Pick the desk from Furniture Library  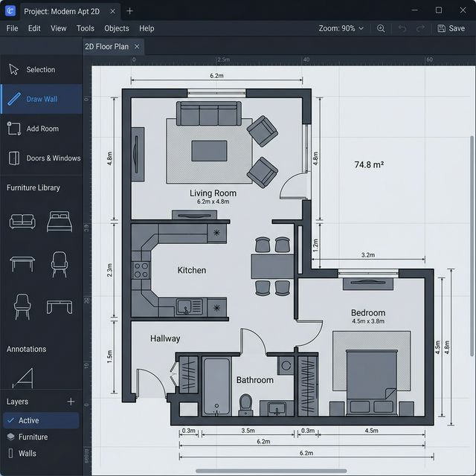[x=59, y=307]
